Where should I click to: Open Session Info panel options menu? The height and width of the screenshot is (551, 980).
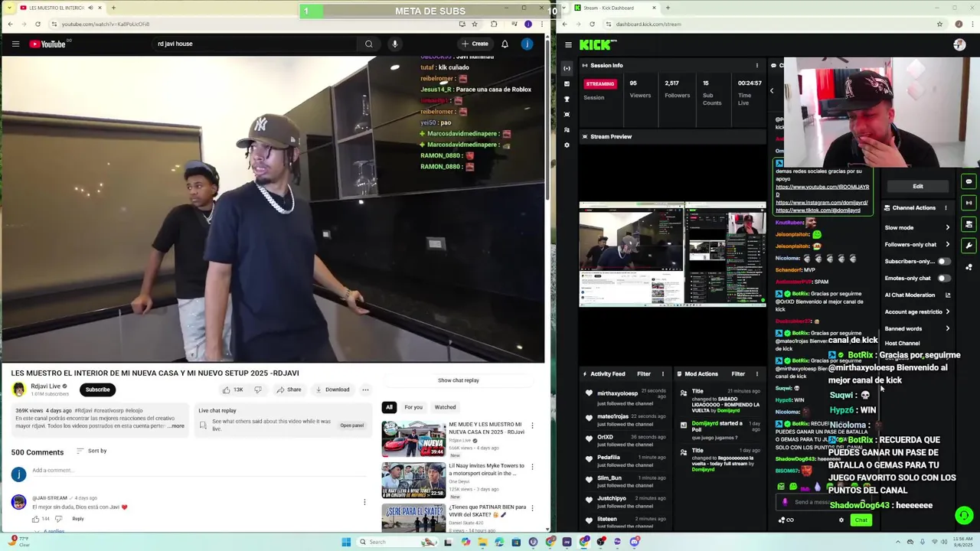[757, 65]
